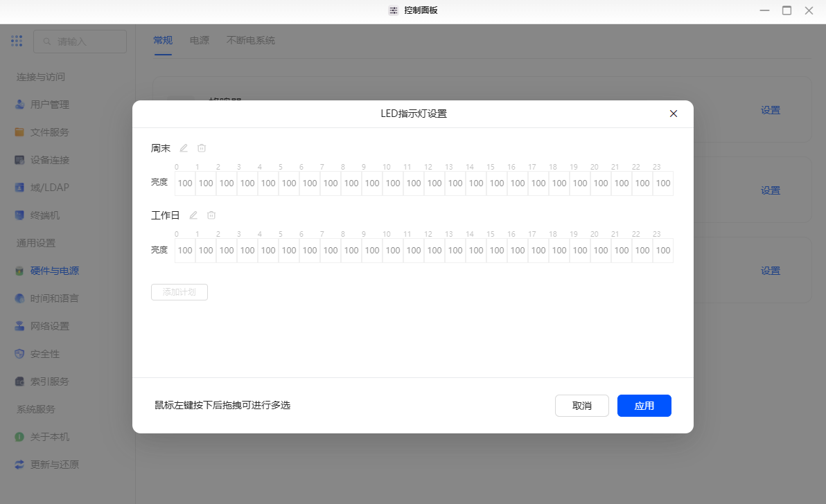Screen dimensions: 826x504
Task: Delete the 周末 schedule
Action: (x=202, y=148)
